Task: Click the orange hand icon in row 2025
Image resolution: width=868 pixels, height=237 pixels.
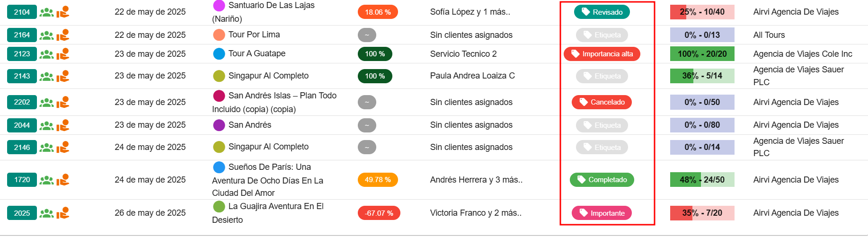Action: (63, 213)
